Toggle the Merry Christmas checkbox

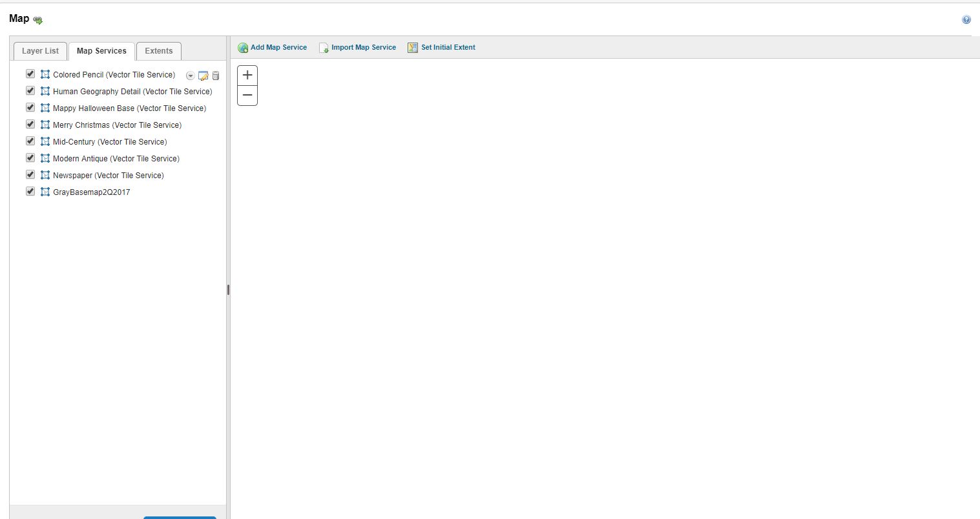click(x=30, y=124)
